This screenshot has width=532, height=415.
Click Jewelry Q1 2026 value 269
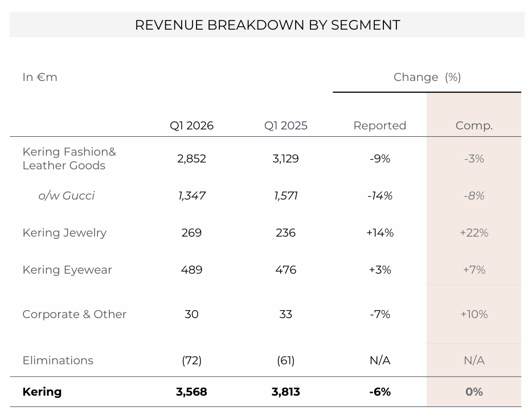(191, 233)
